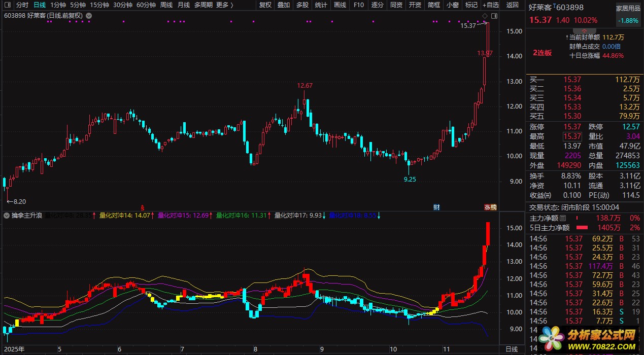Screen dimensions: 644x355
Task: Expand the 更多 periods menu
Action: click(x=225, y=5)
